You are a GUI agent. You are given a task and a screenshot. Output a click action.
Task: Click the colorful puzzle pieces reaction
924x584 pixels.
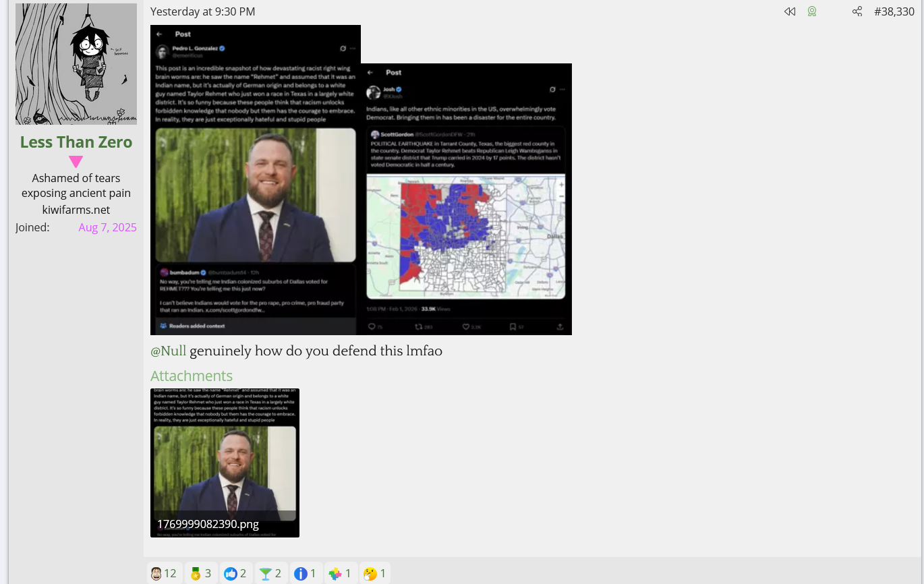[341, 573]
